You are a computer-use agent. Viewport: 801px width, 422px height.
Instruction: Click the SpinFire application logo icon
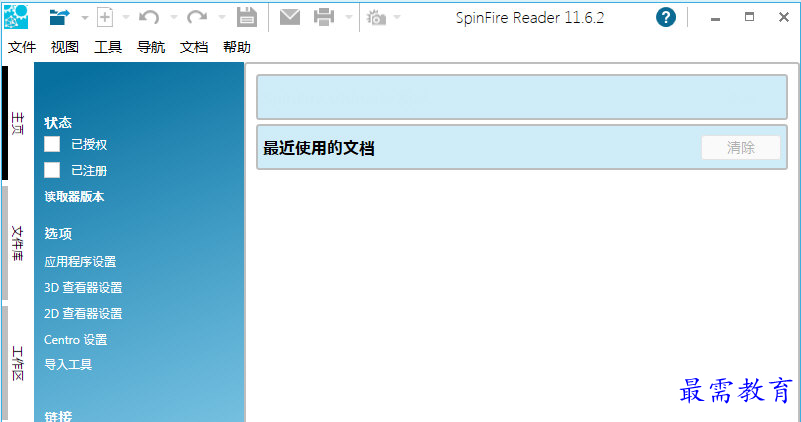tap(16, 17)
